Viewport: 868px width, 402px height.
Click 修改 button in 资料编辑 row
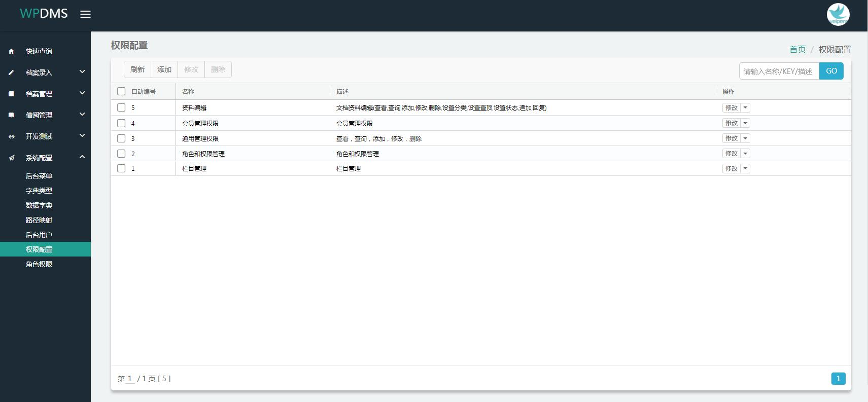point(732,107)
